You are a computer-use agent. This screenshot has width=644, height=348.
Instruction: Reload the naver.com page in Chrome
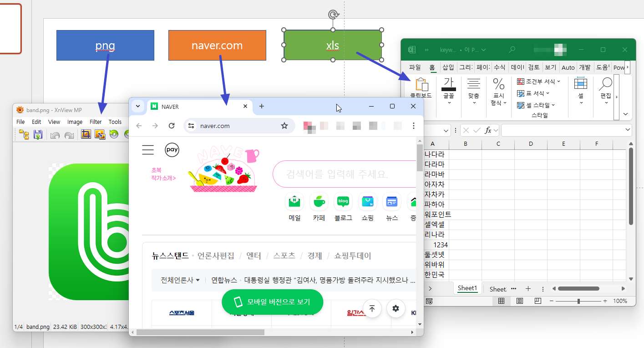tap(172, 126)
